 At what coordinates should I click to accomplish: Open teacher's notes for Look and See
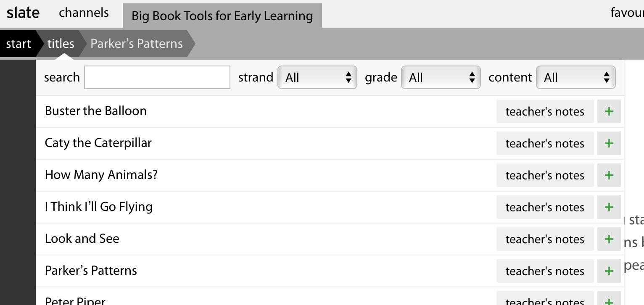545,239
